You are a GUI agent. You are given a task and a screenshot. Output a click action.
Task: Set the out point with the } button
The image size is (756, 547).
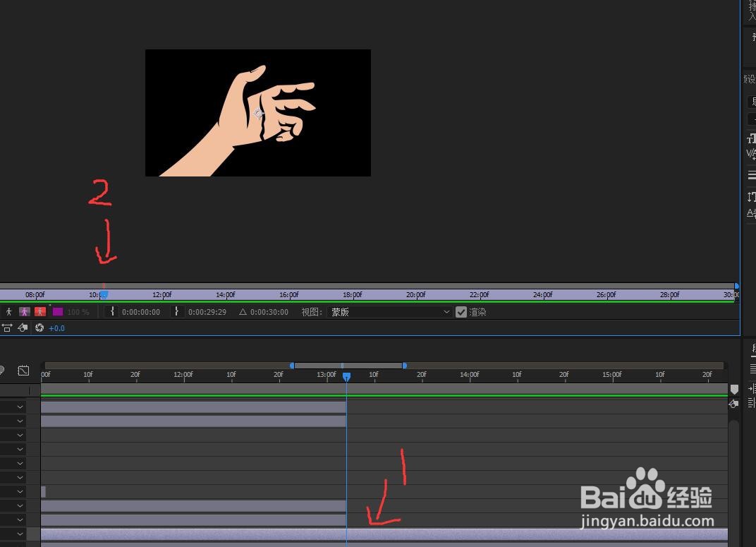point(176,311)
